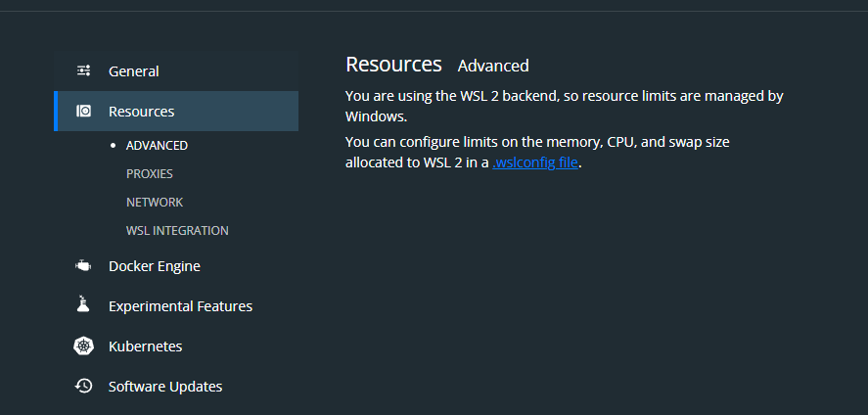The image size is (868, 415).
Task: Click the Software Updates clock icon
Action: click(x=84, y=386)
